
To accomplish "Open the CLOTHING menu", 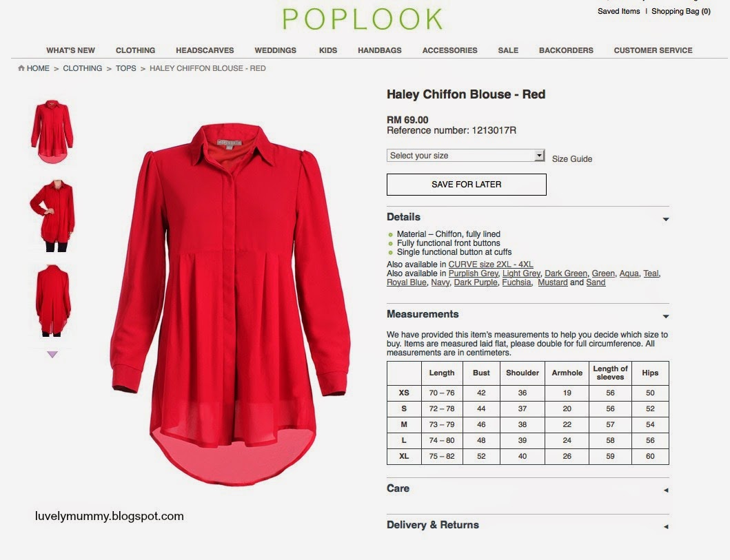I will tap(136, 50).
